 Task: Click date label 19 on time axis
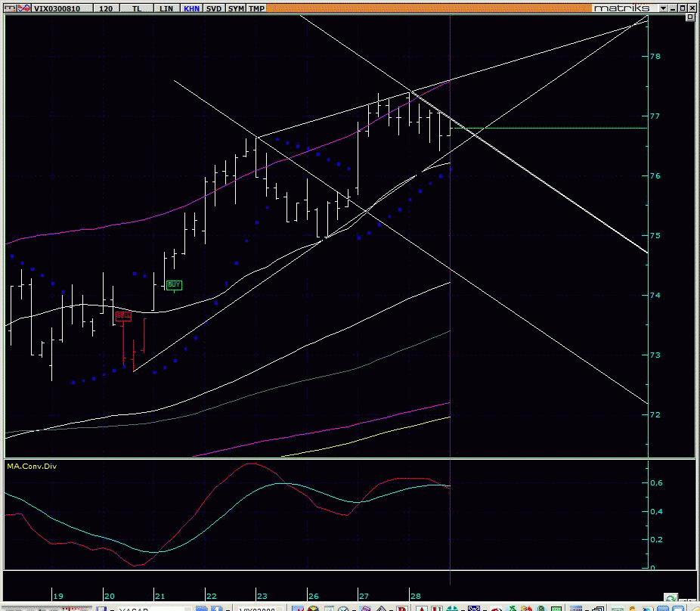click(58, 596)
